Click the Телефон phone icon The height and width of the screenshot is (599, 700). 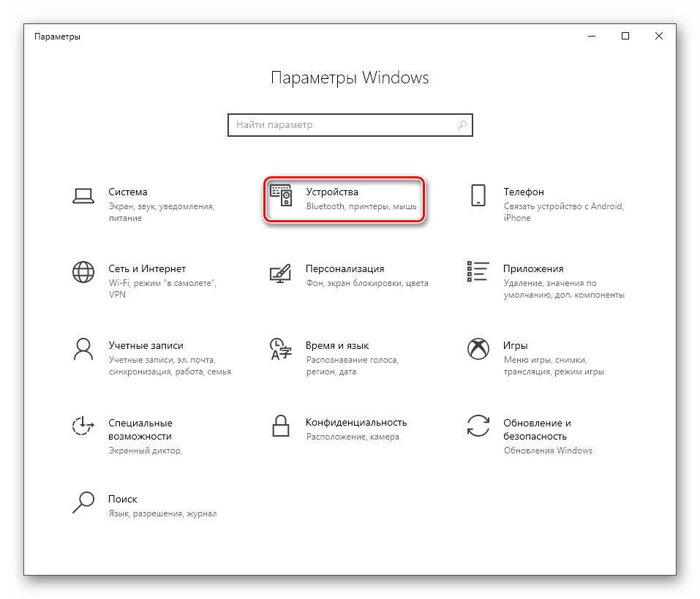pyautogui.click(x=478, y=195)
